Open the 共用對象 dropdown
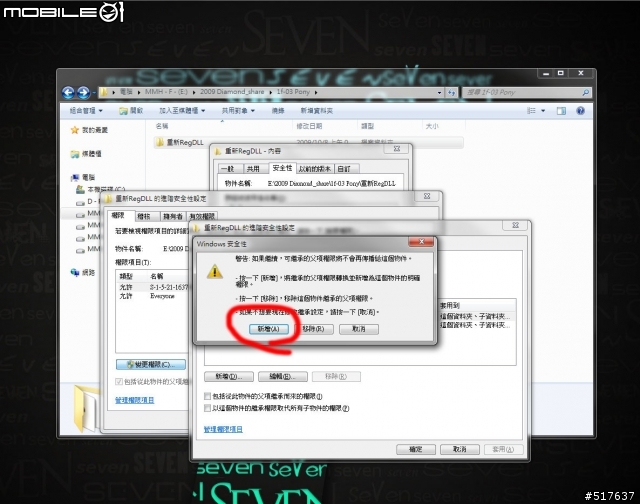 [238, 111]
